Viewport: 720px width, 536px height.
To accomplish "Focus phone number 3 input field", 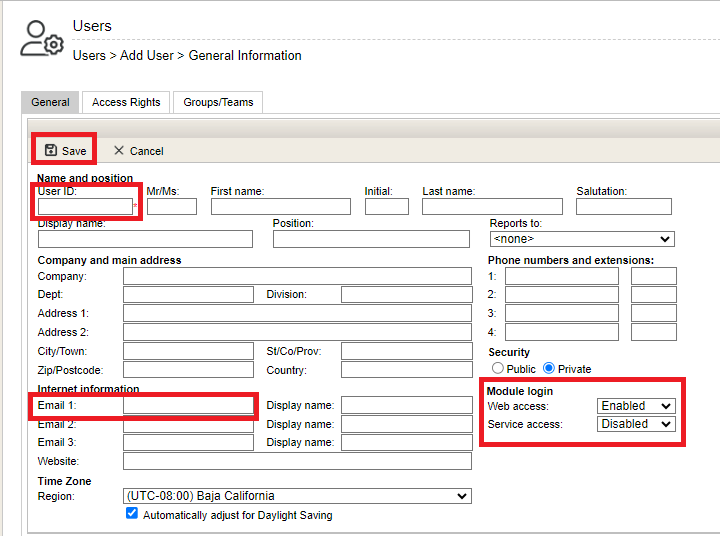I will [x=562, y=313].
